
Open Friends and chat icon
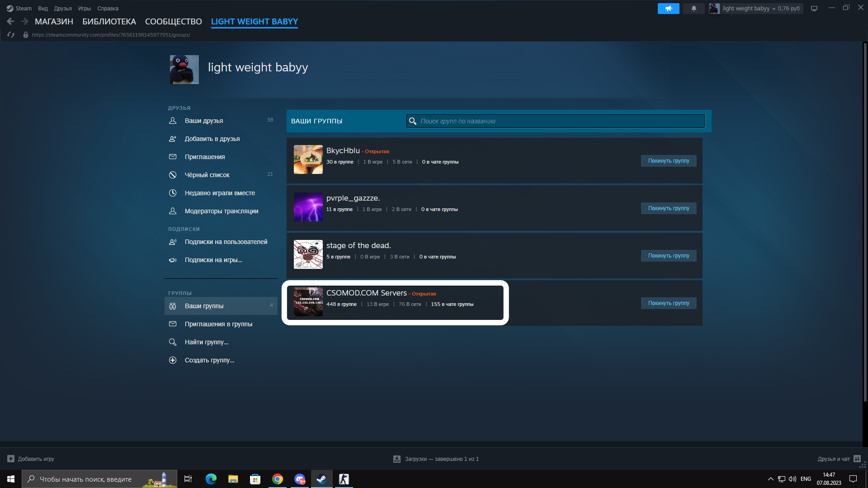pos(857,459)
